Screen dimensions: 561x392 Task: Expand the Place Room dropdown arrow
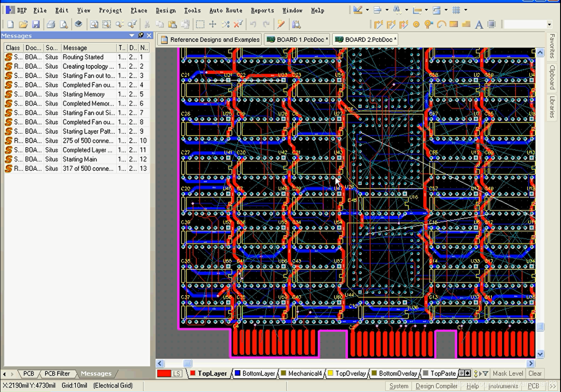[446, 10]
